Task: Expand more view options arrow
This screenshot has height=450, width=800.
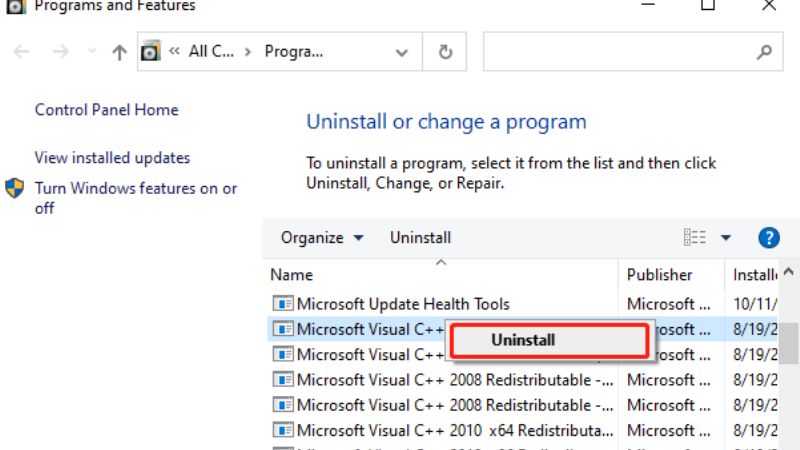Action: (726, 237)
